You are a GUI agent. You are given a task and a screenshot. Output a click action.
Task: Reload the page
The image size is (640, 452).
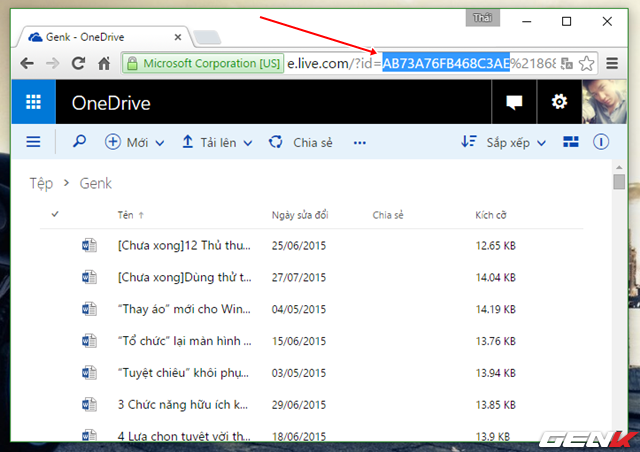click(78, 63)
